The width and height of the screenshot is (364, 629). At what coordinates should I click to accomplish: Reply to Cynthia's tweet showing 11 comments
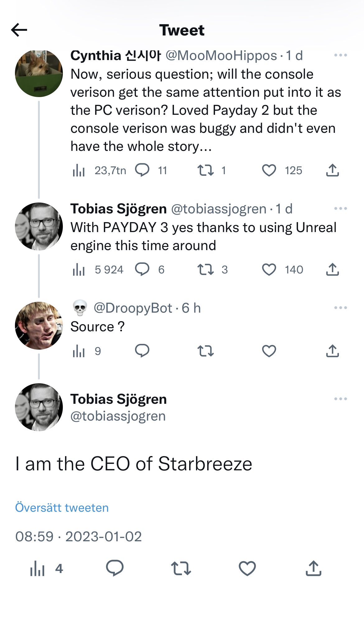[142, 170]
